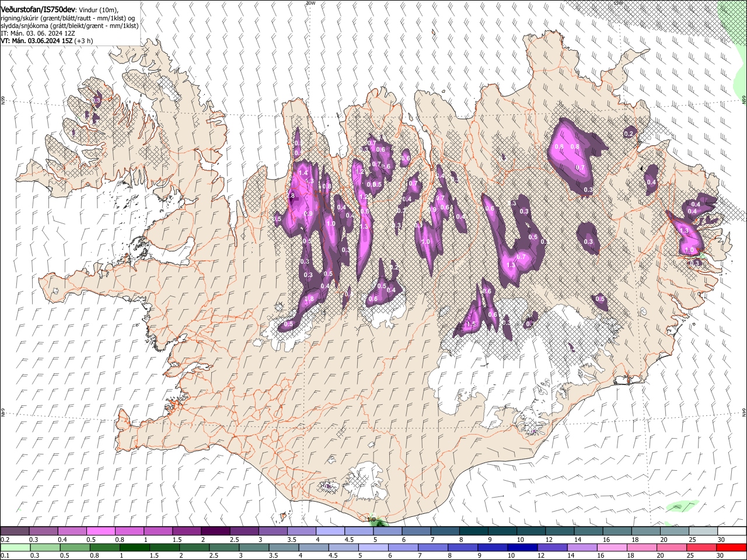
Task: Click the Veðurstofan/IS750dev map title
Action: [x=38, y=10]
